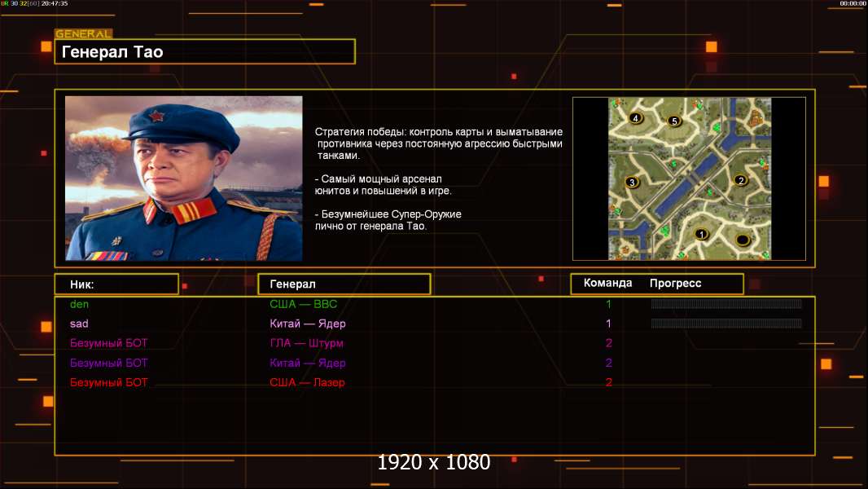Click team number 2 in ГЛА — Штурм row

click(608, 343)
